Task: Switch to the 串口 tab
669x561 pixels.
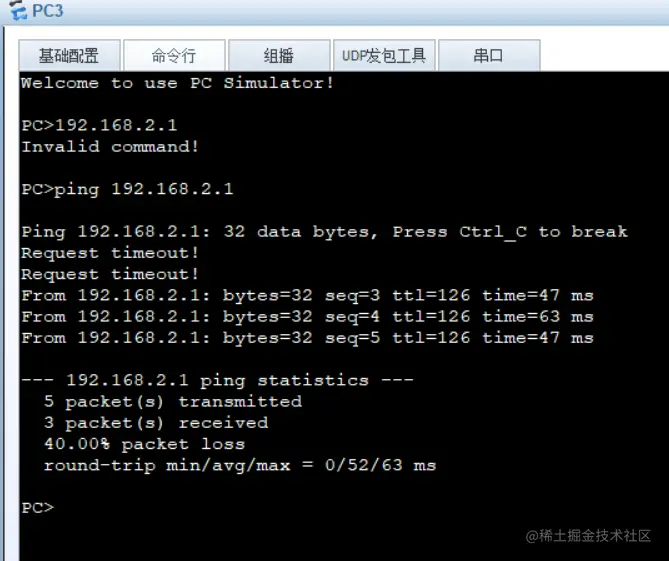Action: 489,55
